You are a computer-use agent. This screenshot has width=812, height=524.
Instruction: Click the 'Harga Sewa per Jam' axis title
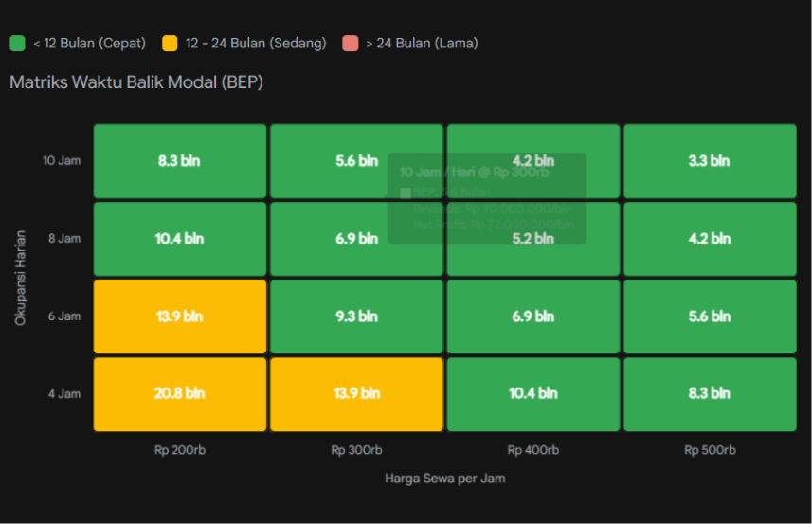coord(444,479)
